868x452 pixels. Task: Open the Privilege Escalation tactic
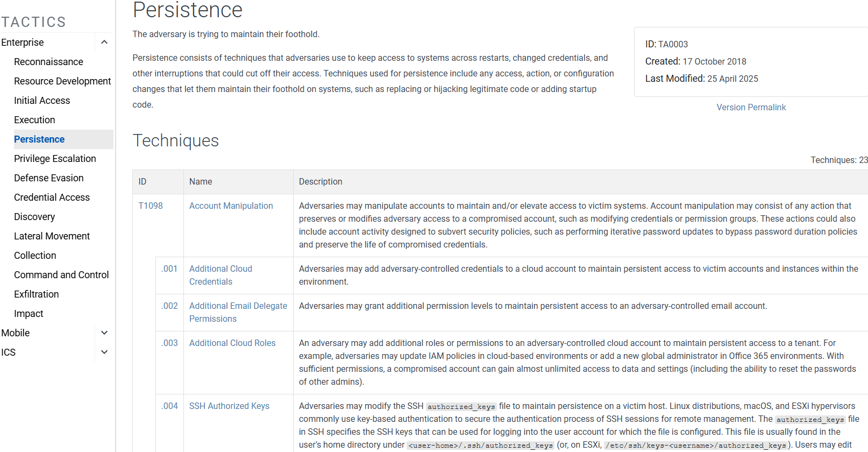coord(55,159)
